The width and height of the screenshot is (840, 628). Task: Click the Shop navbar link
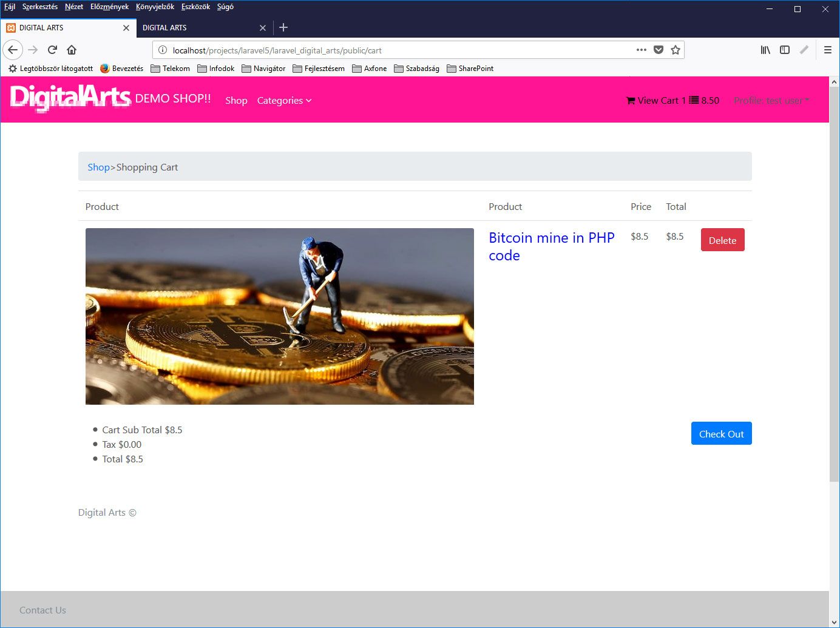(236, 101)
